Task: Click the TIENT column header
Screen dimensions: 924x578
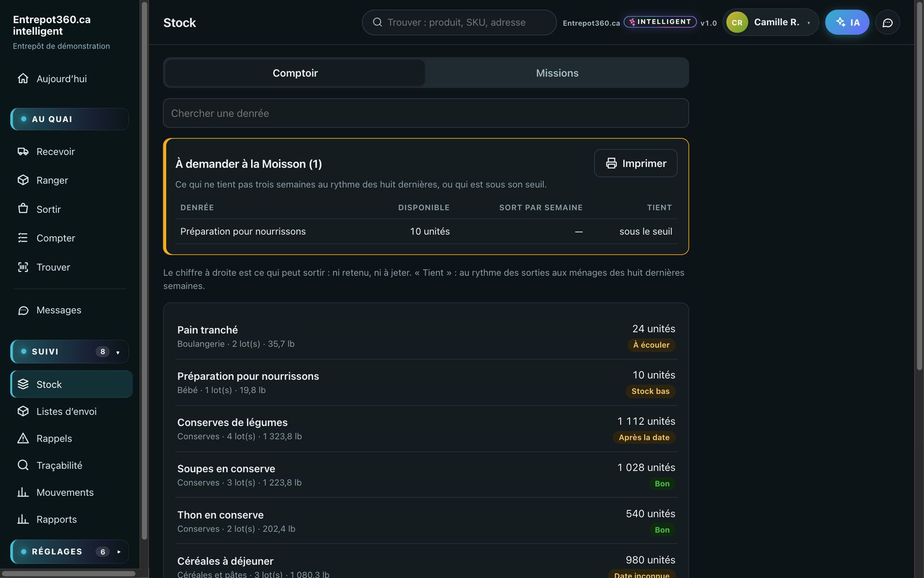Action: 660,208
